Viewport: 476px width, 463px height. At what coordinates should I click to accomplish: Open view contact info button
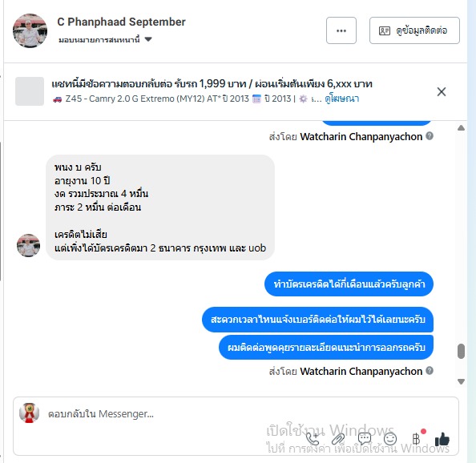[414, 30]
